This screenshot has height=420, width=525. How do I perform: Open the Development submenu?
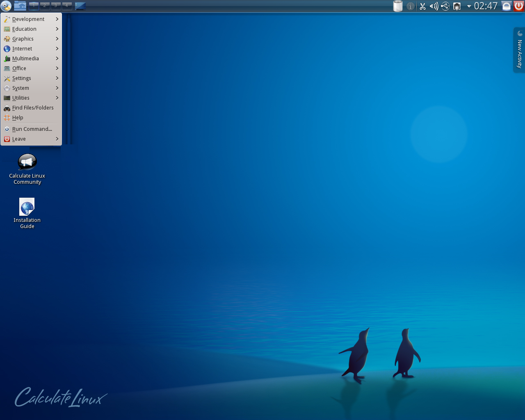coord(31,19)
